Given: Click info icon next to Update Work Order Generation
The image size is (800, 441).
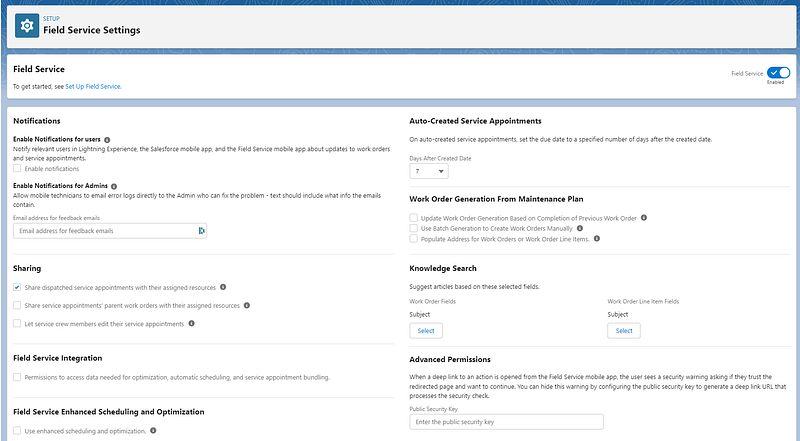Looking at the screenshot, I should tap(644, 217).
